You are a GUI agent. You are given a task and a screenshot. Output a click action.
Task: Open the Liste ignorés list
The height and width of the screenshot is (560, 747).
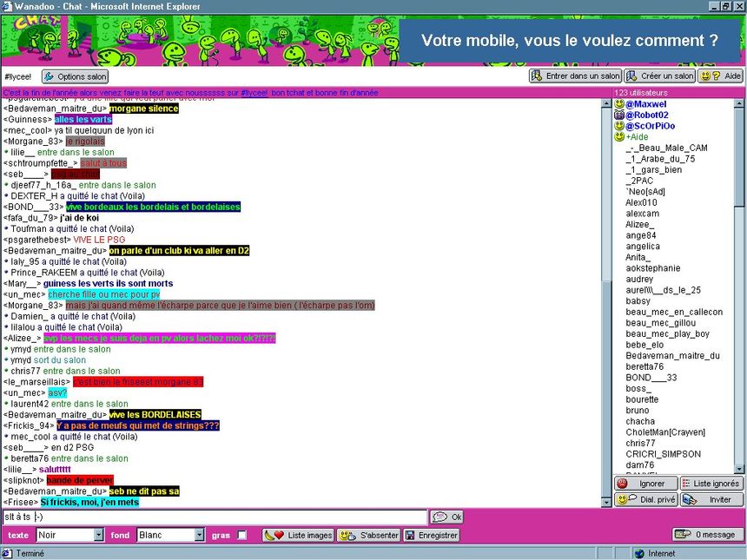[711, 484]
